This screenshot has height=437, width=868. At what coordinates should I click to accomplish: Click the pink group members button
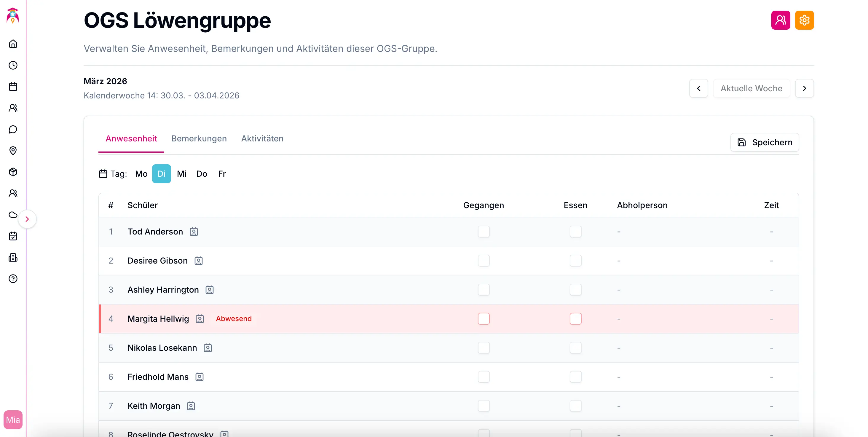pos(780,20)
